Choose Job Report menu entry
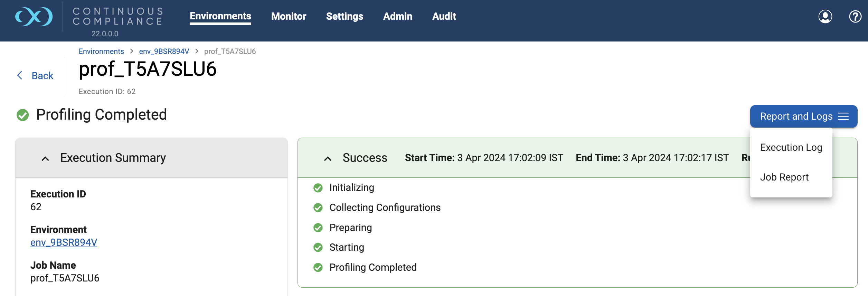Image resolution: width=868 pixels, height=296 pixels. (784, 177)
